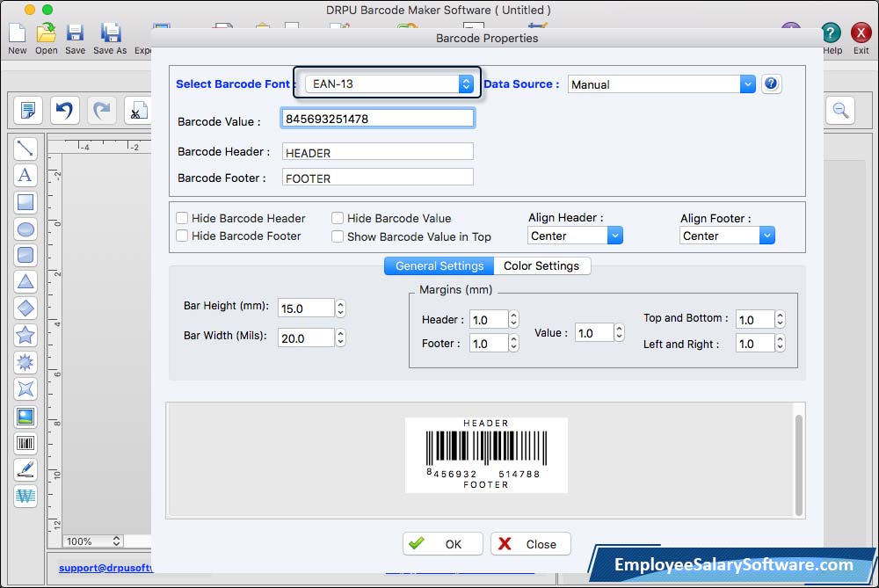Click the barcode preview scrollbar

click(x=799, y=465)
